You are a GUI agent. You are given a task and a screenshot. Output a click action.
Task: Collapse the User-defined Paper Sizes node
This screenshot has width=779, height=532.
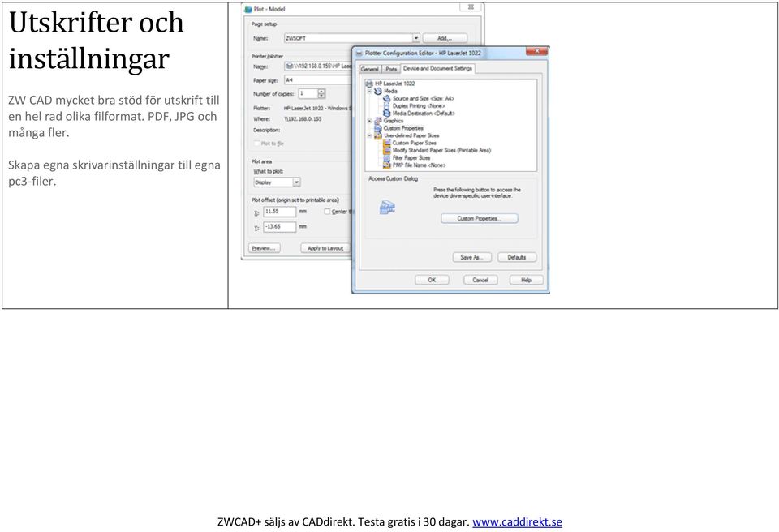[x=369, y=135]
